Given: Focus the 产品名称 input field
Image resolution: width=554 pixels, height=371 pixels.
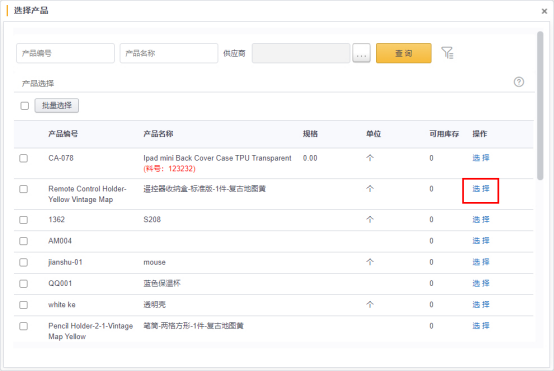Looking at the screenshot, I should point(169,53).
